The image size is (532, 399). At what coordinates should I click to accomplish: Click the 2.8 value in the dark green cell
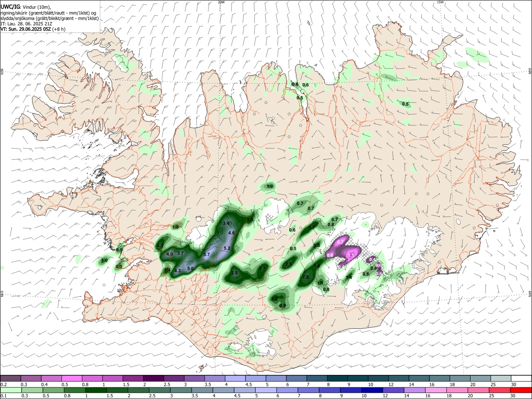[x=234, y=273]
